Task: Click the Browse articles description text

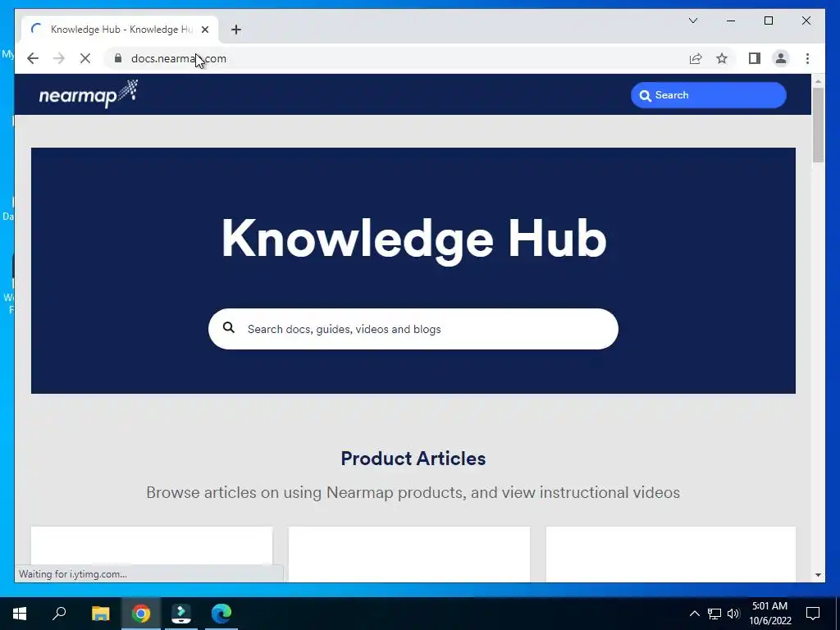Action: (x=413, y=492)
